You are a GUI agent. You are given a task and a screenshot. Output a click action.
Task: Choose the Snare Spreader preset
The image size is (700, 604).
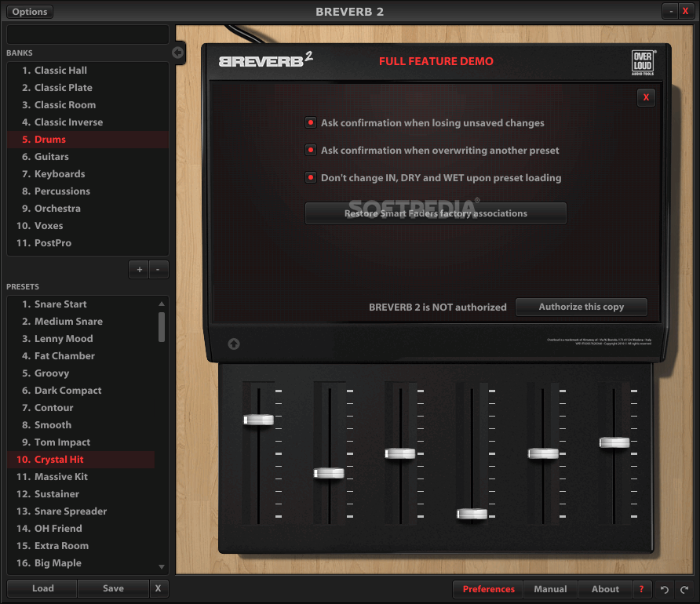pos(81,511)
